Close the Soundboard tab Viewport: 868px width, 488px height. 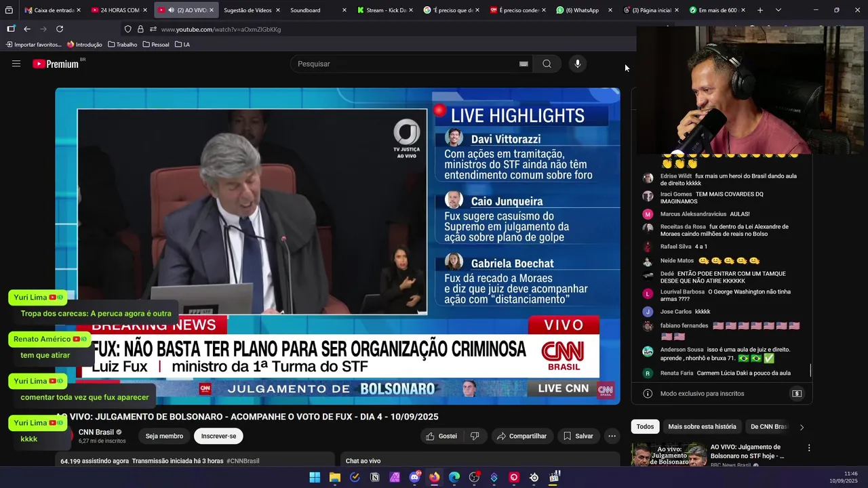[x=344, y=10]
